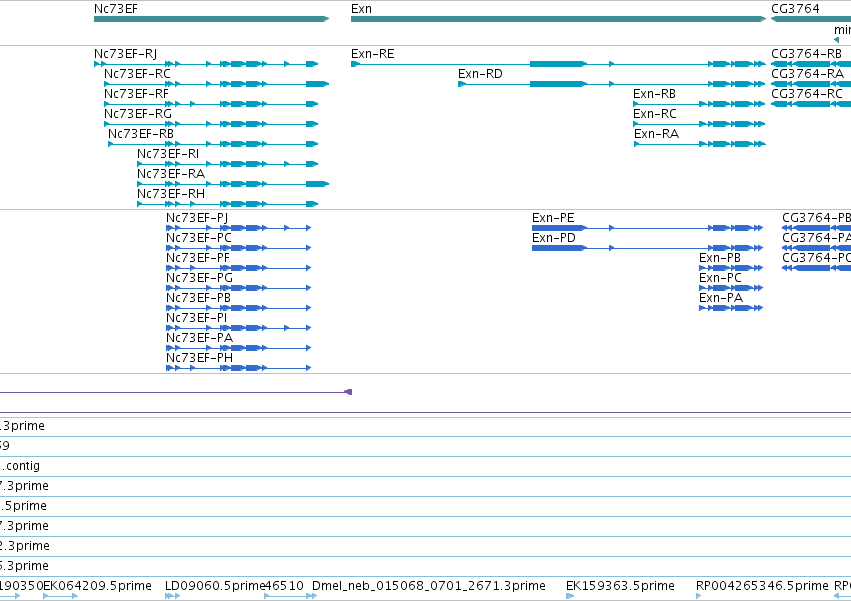Select the Nc73EF-RI transcript label
Screen dimensions: 851x601
(168, 154)
